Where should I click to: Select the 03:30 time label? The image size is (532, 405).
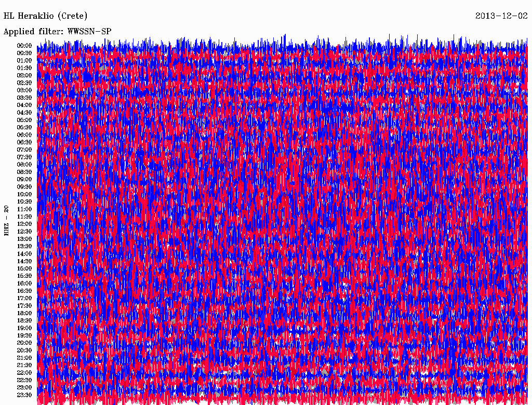click(24, 98)
